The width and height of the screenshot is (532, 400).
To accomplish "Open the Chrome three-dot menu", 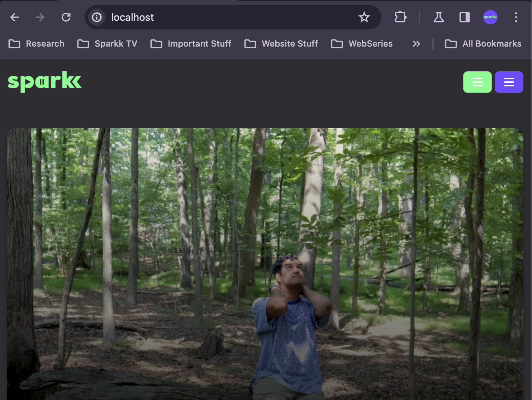I will (516, 17).
